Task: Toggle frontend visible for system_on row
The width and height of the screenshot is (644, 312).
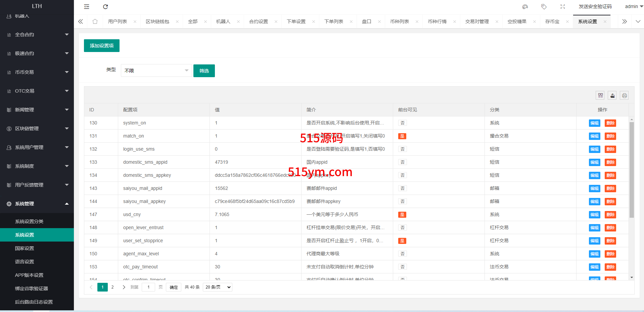Action: 402,123
